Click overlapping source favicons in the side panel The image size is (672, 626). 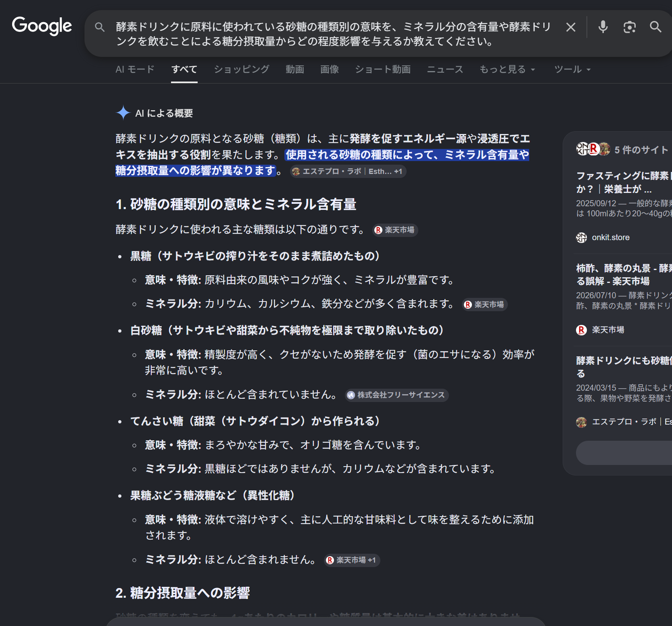click(593, 149)
